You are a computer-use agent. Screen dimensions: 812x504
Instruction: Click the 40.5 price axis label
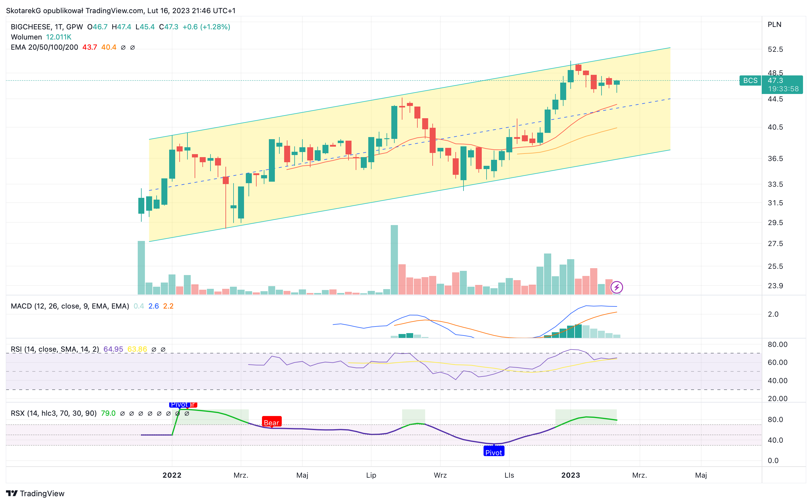click(775, 127)
